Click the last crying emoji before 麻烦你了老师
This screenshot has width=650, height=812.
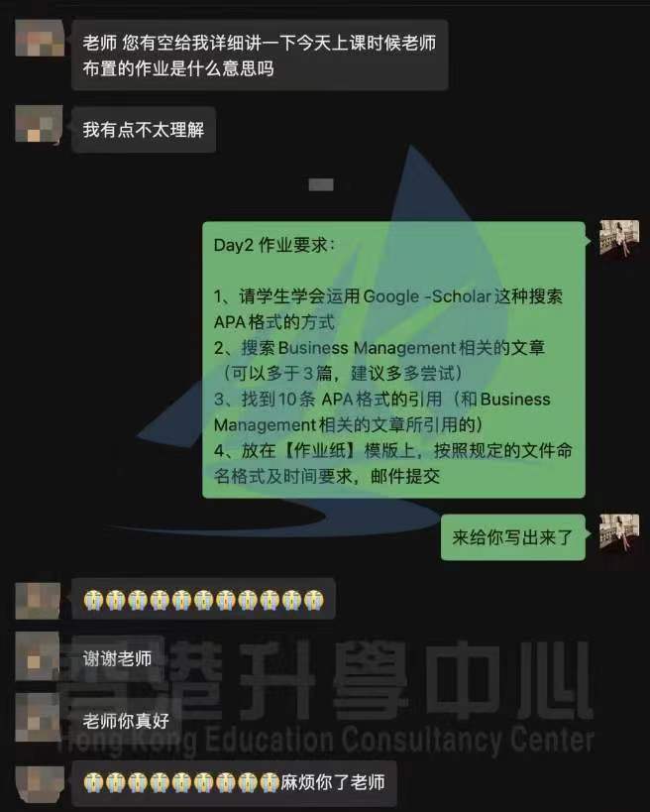pos(270,782)
